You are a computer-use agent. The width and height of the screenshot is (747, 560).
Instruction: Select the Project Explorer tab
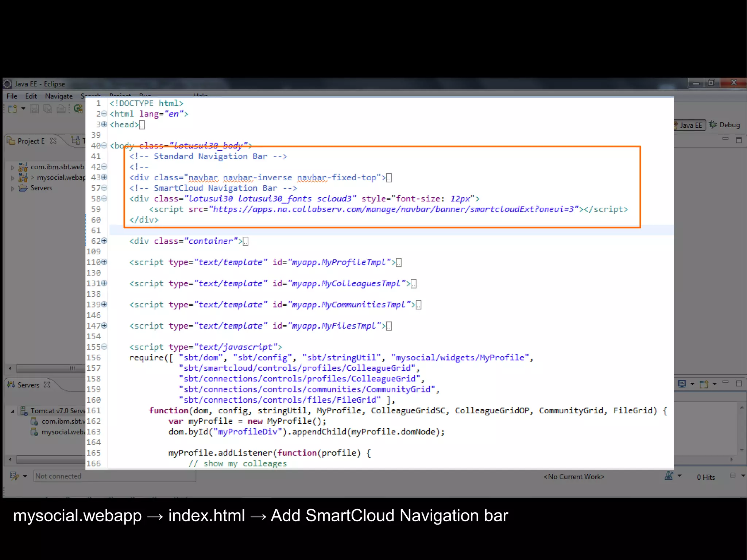point(31,141)
